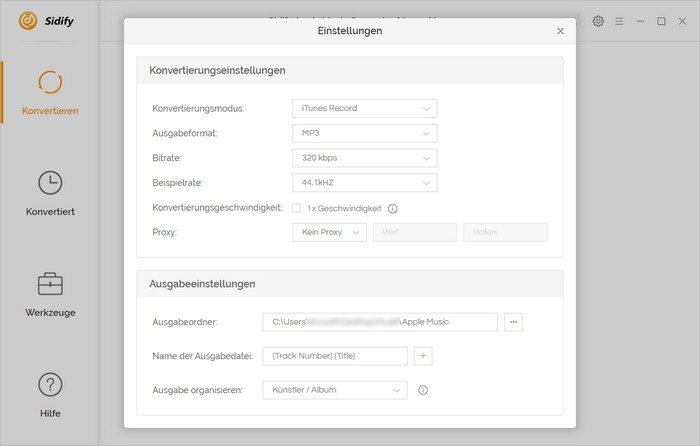Open Ausgabe organisieren Künstler / Album dropdown
The width and height of the screenshot is (700, 446).
point(335,390)
